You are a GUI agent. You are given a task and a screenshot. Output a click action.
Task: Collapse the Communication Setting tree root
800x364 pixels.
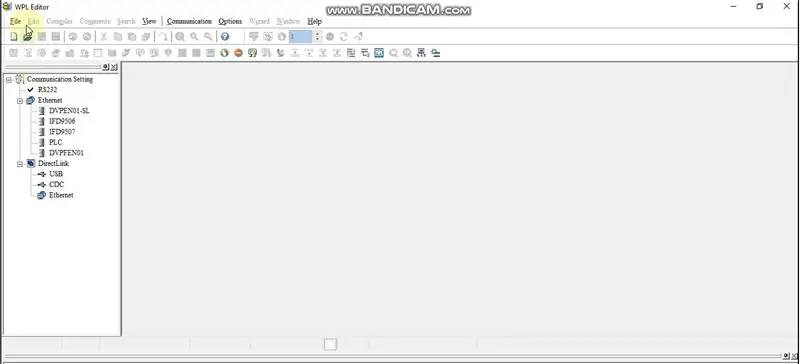(9, 80)
